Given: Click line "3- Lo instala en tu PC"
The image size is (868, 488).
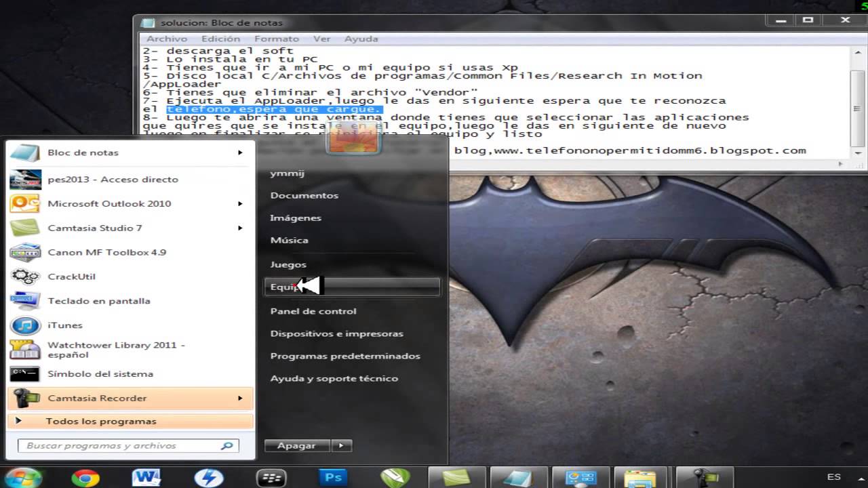Looking at the screenshot, I should pos(231,59).
